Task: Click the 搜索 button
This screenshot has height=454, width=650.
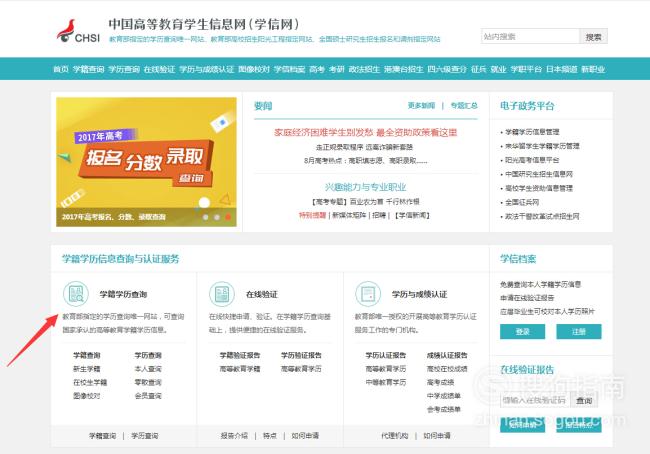Action: tap(593, 36)
